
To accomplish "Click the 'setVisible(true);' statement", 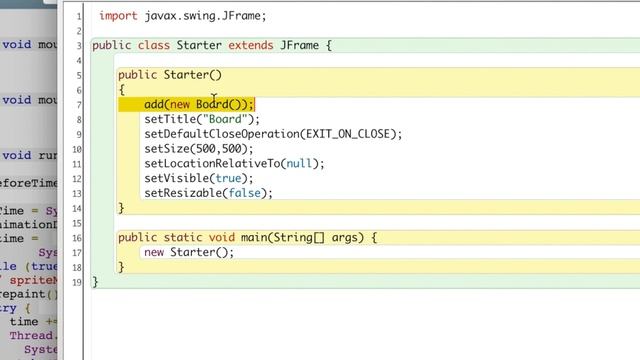I will point(199,178).
